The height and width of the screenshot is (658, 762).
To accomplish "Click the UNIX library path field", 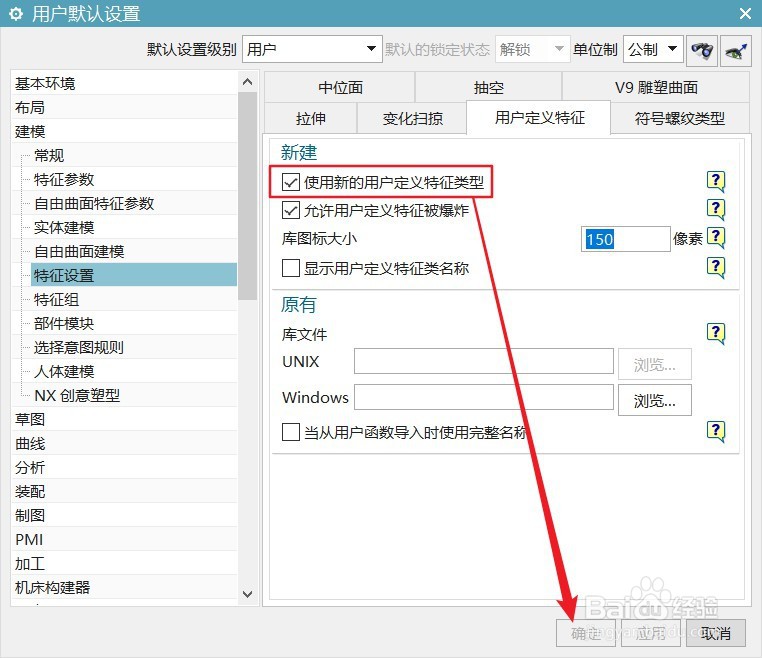I will pyautogui.click(x=484, y=361).
